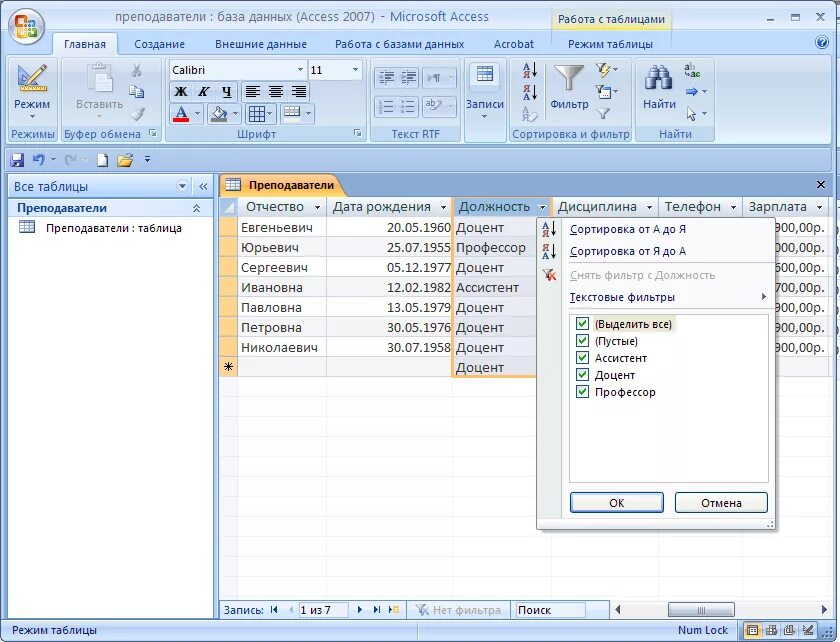This screenshot has height=642, width=840.
Task: Change font color with the red A
Action: 181,114
